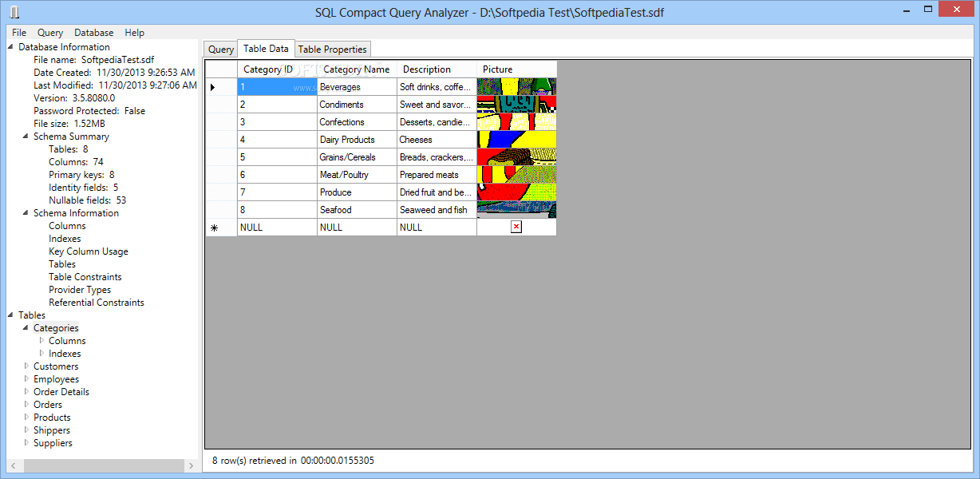
Task: Collapse the Categories table node
Action: coord(26,328)
